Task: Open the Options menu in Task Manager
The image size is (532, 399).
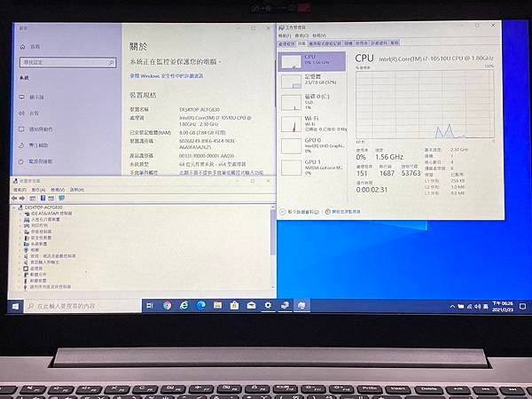Action: click(301, 35)
